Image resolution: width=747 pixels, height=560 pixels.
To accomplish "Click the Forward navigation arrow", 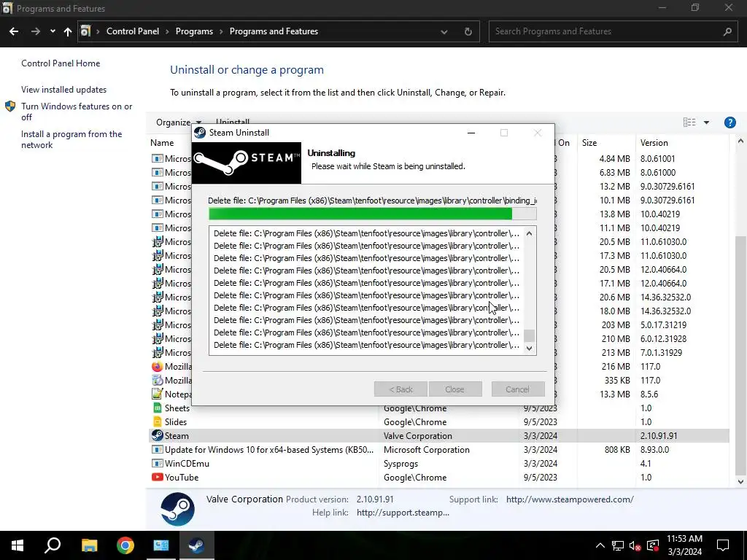I will (x=36, y=31).
